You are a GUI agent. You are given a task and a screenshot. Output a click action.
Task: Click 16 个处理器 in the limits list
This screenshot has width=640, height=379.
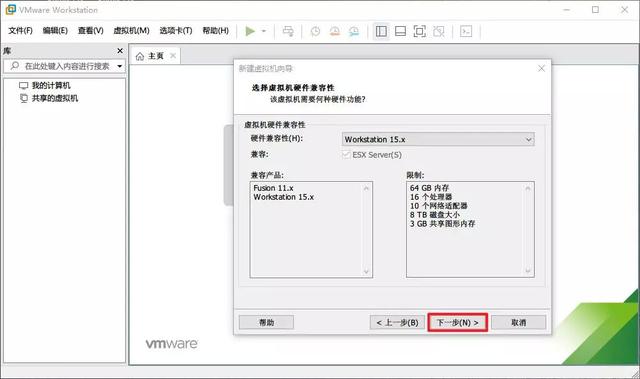point(431,197)
